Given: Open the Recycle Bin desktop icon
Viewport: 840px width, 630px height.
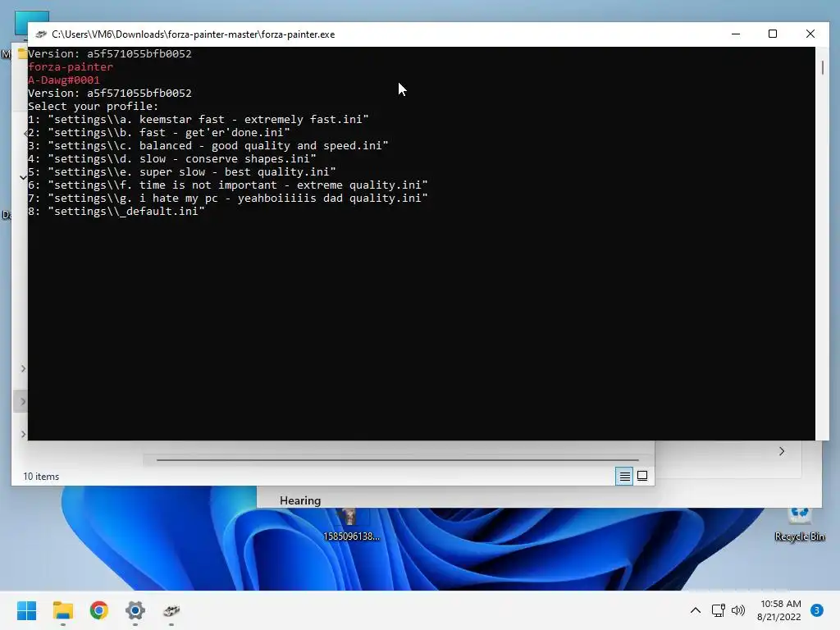Looking at the screenshot, I should [799, 525].
